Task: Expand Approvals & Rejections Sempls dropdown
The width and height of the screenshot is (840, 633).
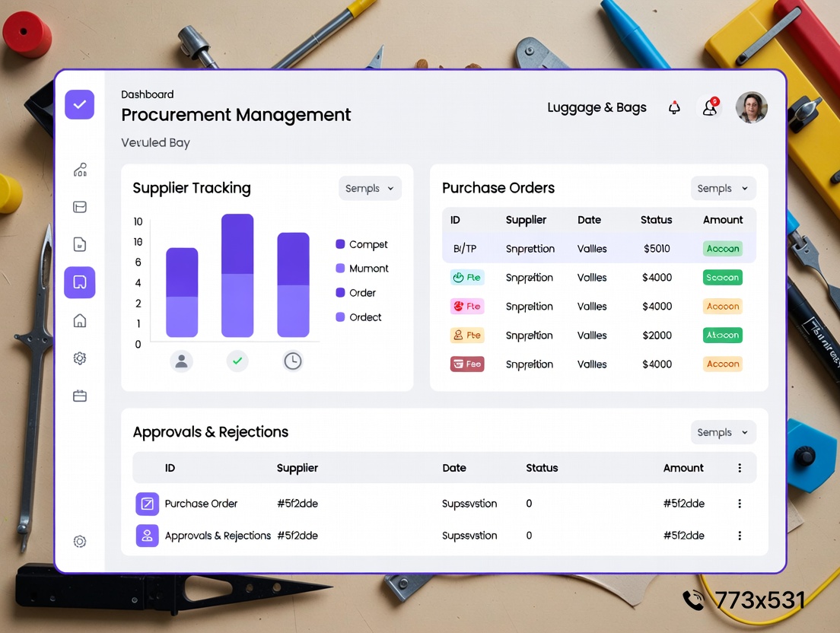Action: tap(723, 432)
